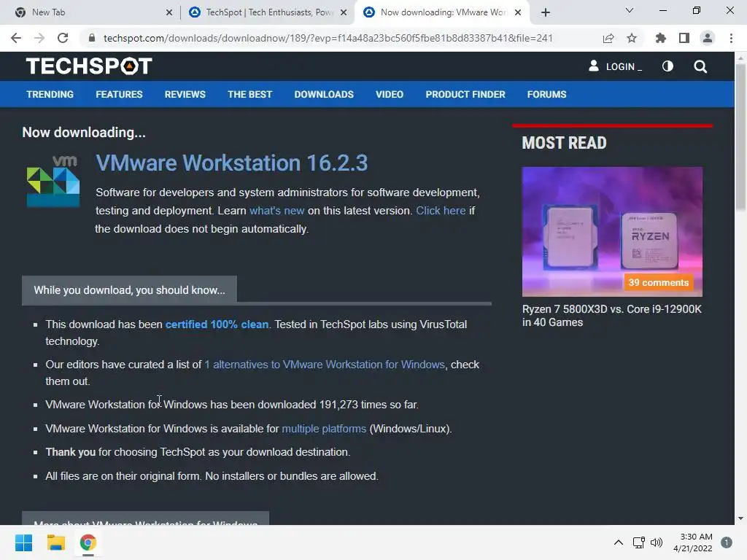
Task: Open the site search magnifier
Action: pos(700,66)
